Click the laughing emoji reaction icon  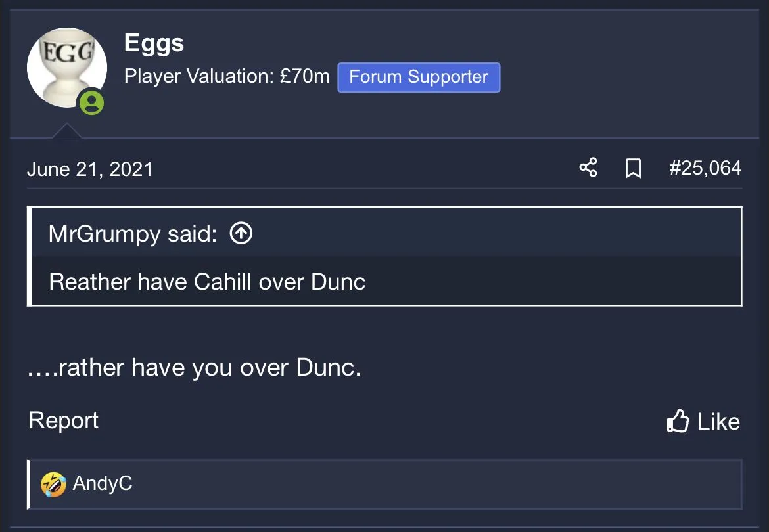click(53, 484)
